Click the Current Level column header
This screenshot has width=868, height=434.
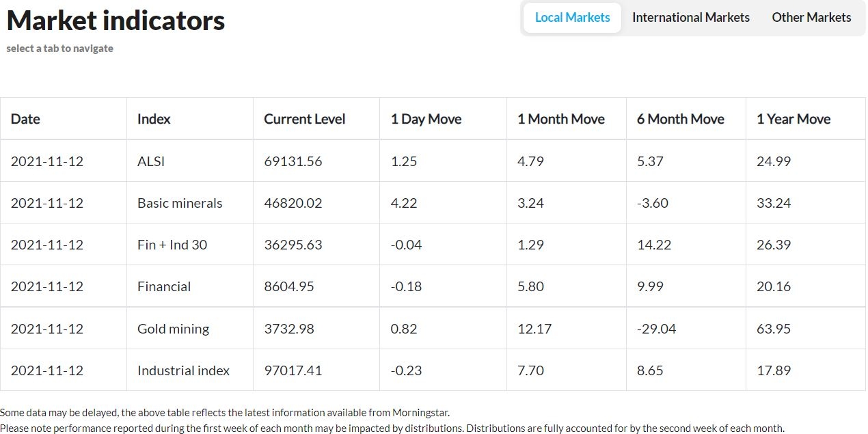coord(305,119)
